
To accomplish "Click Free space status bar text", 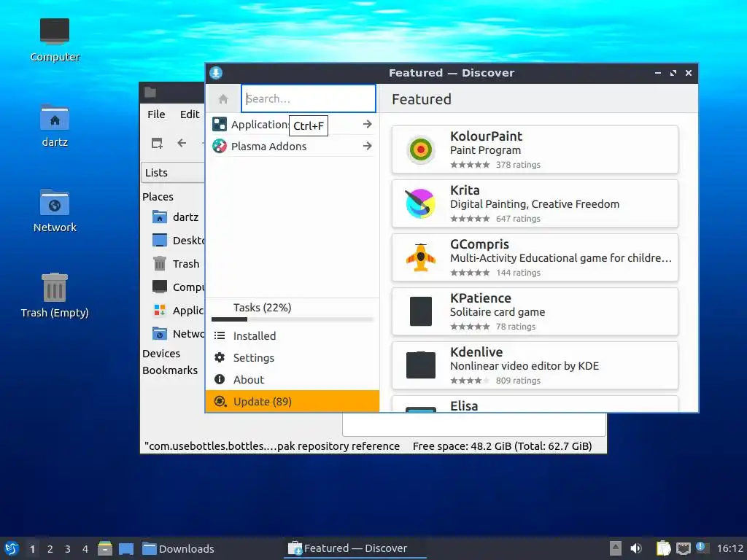I will click(x=502, y=446).
